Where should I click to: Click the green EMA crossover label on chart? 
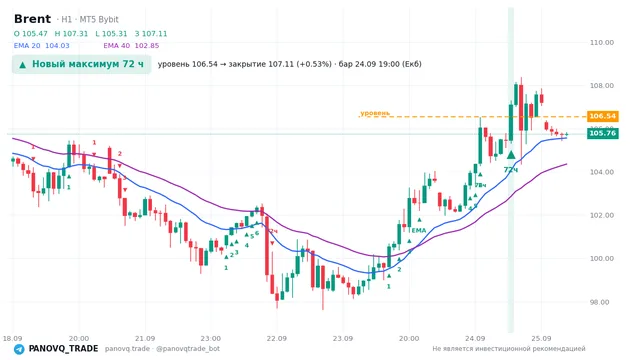pyautogui.click(x=418, y=231)
